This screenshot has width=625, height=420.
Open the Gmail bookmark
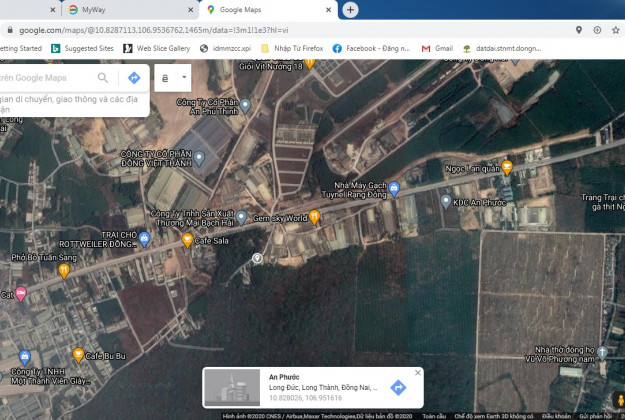pyautogui.click(x=438, y=48)
